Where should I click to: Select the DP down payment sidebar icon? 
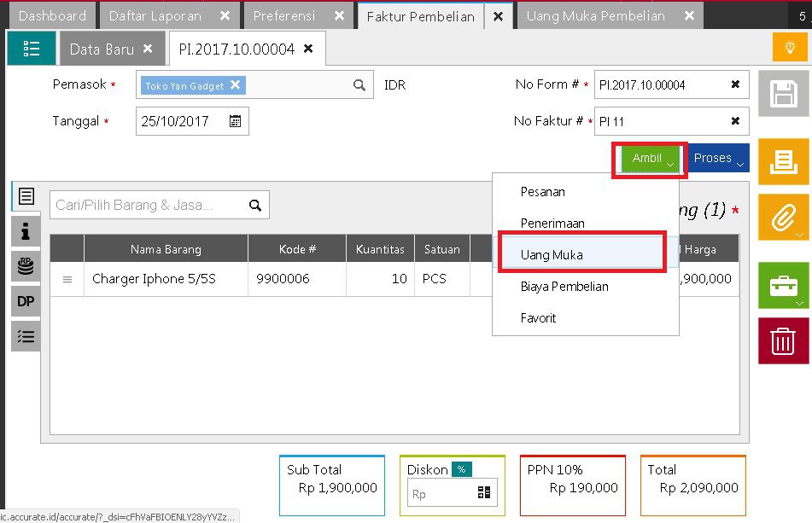[x=26, y=301]
